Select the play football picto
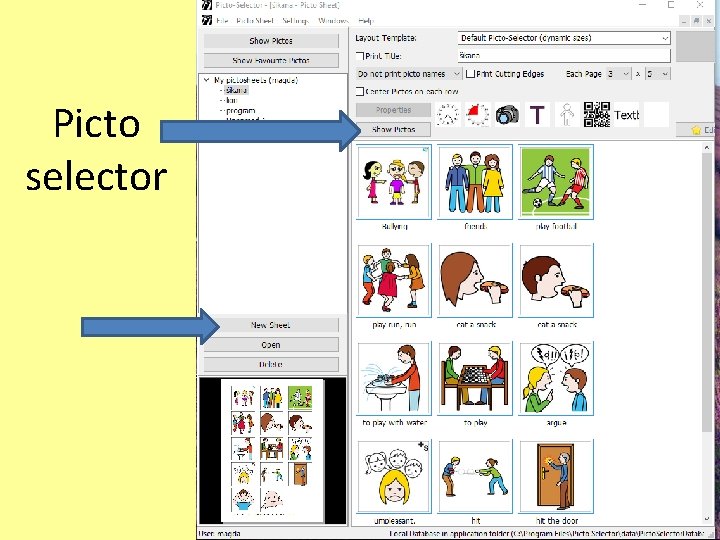The height and width of the screenshot is (540, 720). pos(556,182)
